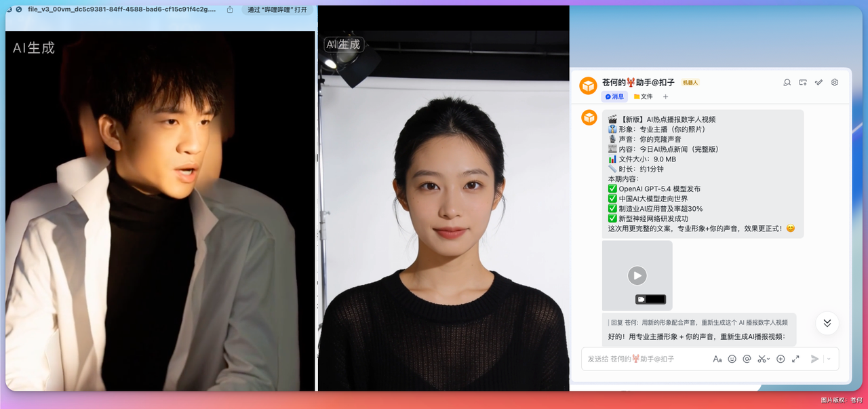Image resolution: width=868 pixels, height=409 pixels.
Task: Jump to latest messages with double chevron
Action: [x=827, y=323]
